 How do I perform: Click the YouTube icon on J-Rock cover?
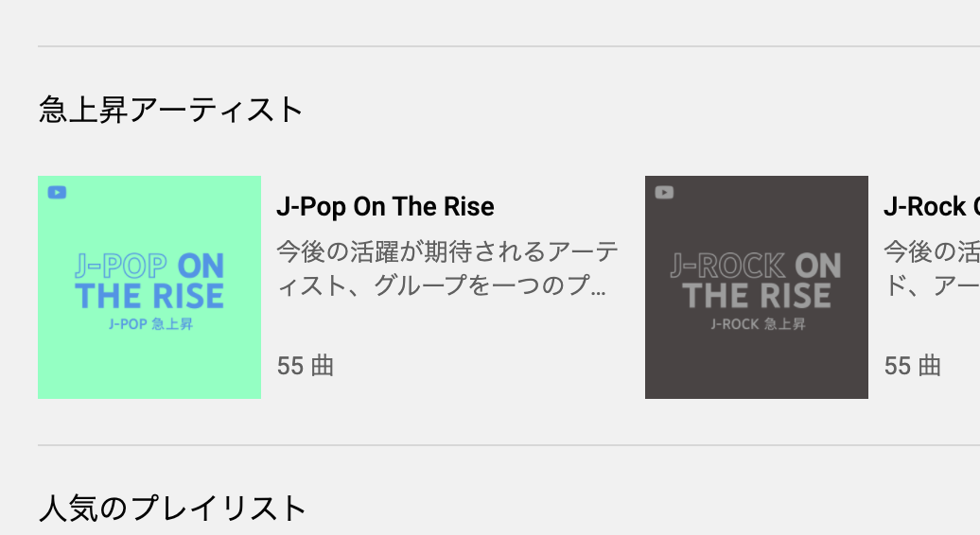pos(665,193)
